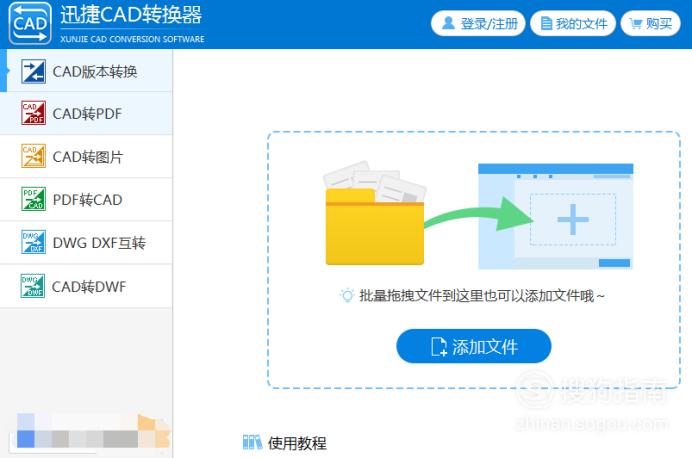Click the shopping cart icon in 购买
Image resolution: width=692 pixels, height=458 pixels.
[x=636, y=23]
